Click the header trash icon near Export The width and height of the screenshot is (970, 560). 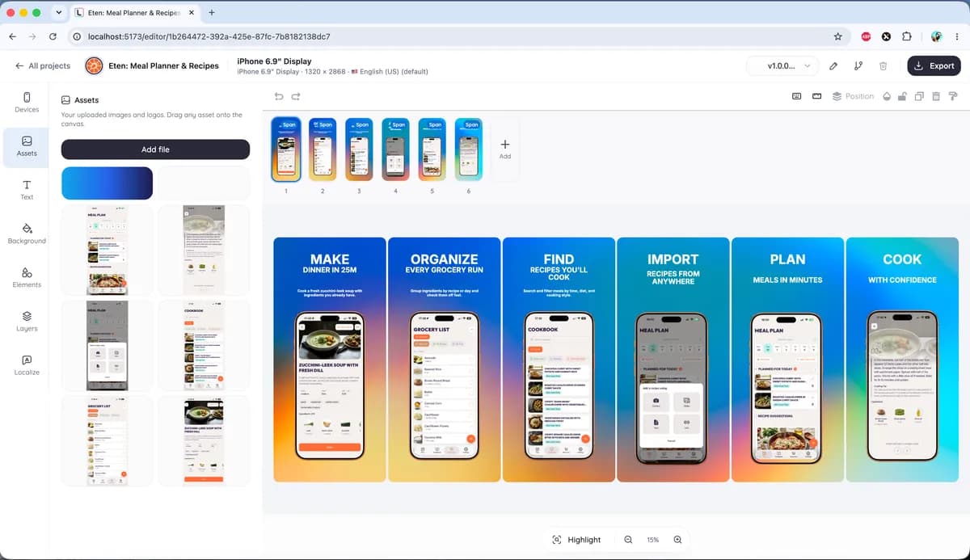(x=884, y=66)
